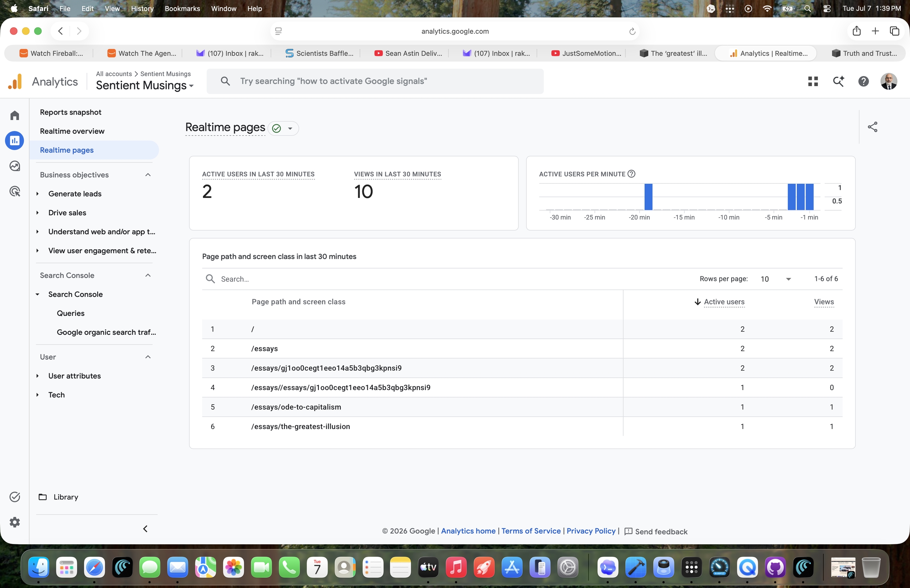Click the Safari address bar
This screenshot has height=588, width=910.
pyautogui.click(x=454, y=31)
